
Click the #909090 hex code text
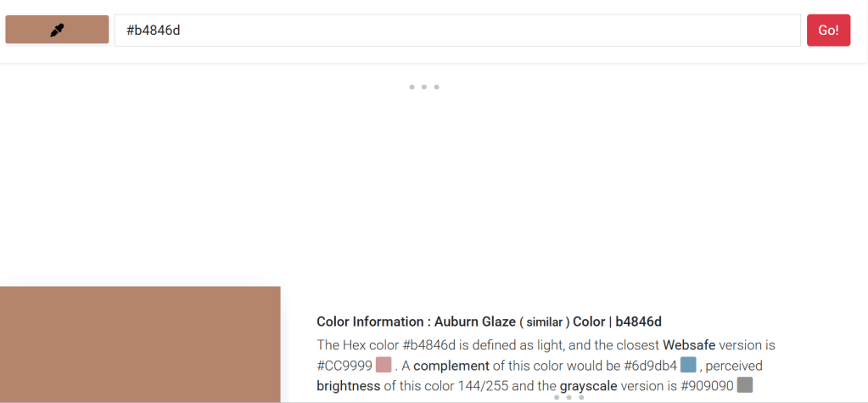tap(707, 386)
